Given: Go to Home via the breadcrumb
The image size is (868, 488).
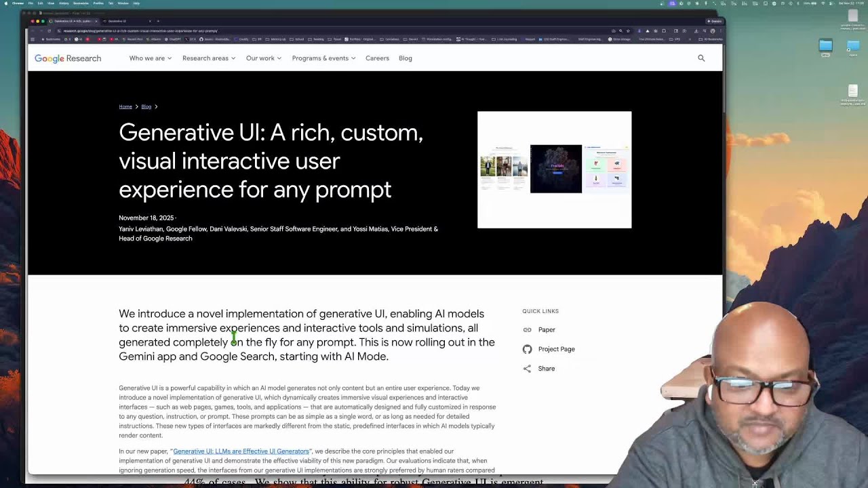Looking at the screenshot, I should coord(125,106).
